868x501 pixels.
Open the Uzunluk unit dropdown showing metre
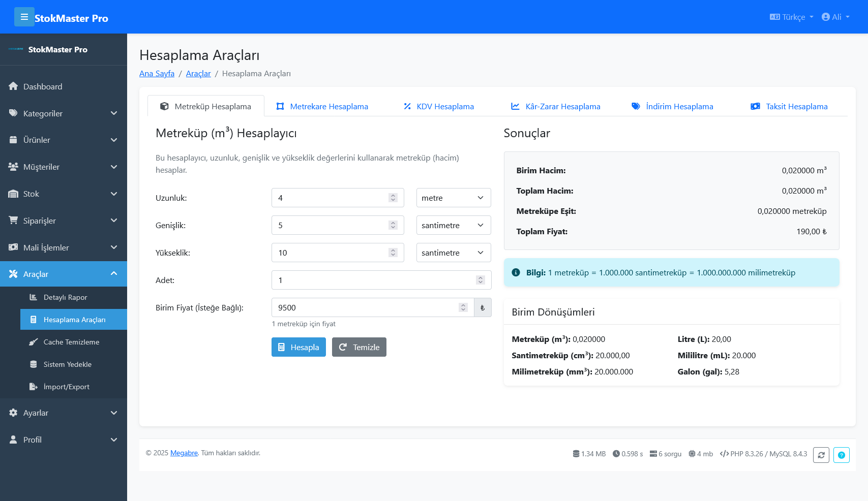453,198
